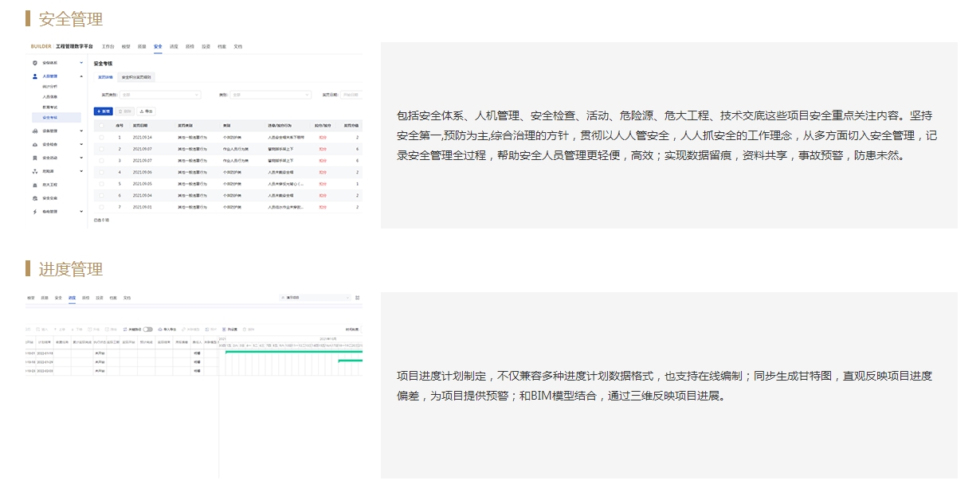Click the 危险源 sidebar icon
Screen dimensions: 980x492
(x=34, y=171)
